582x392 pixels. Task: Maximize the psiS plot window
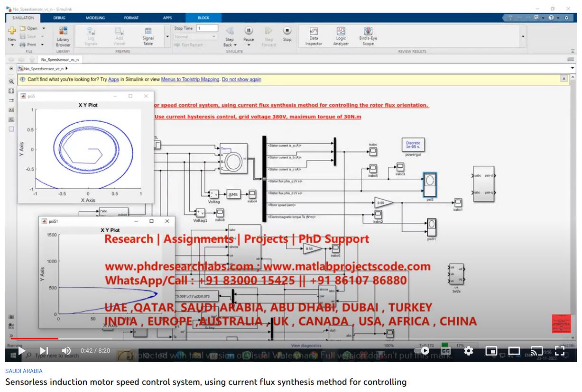click(130, 96)
